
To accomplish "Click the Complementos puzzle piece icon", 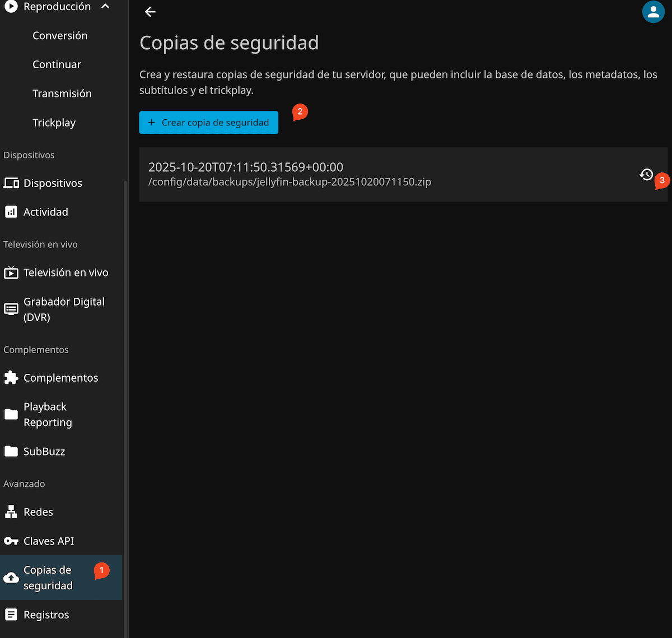I will (x=11, y=378).
